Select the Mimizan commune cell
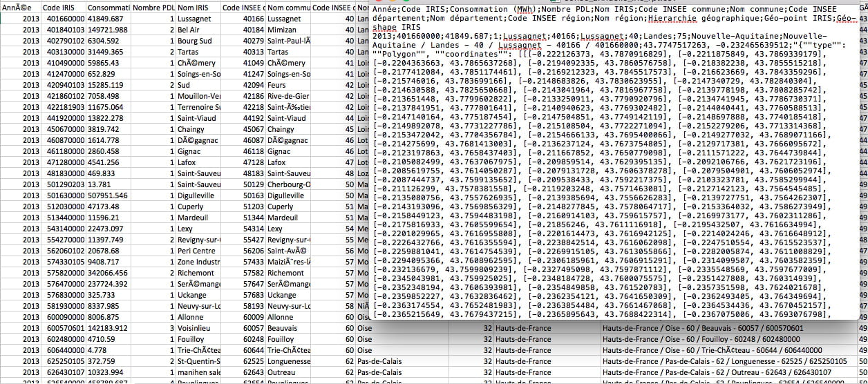868x384 pixels. pos(288,30)
